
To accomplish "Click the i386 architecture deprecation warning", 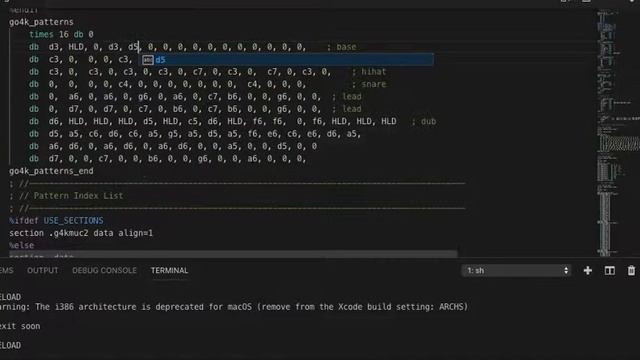I will click(x=234, y=307).
